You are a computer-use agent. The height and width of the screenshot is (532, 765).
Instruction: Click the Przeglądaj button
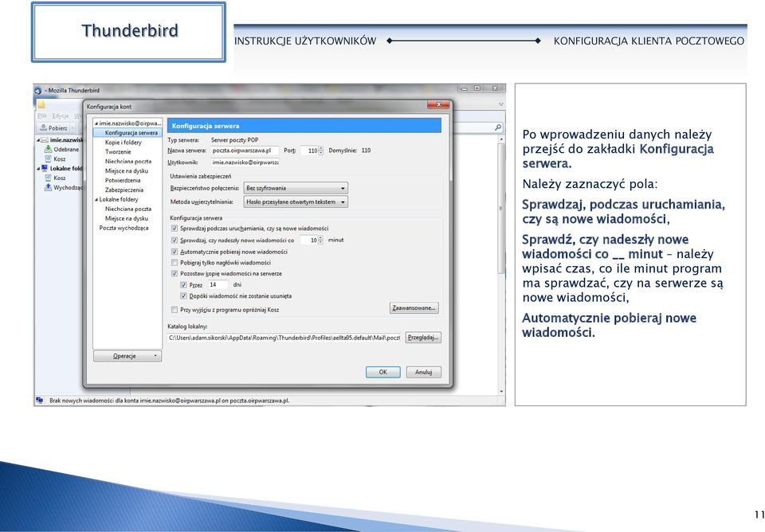423,338
